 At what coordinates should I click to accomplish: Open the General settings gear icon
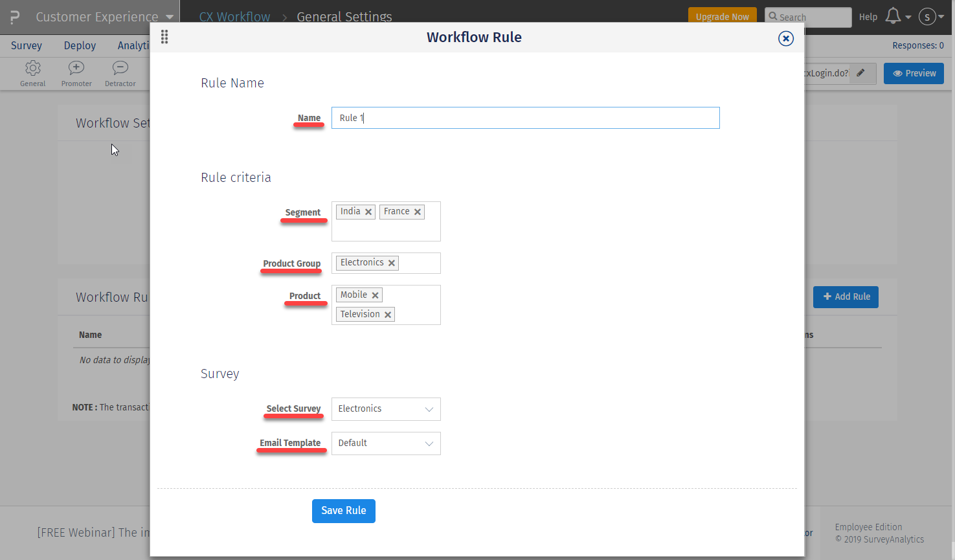coord(33,68)
